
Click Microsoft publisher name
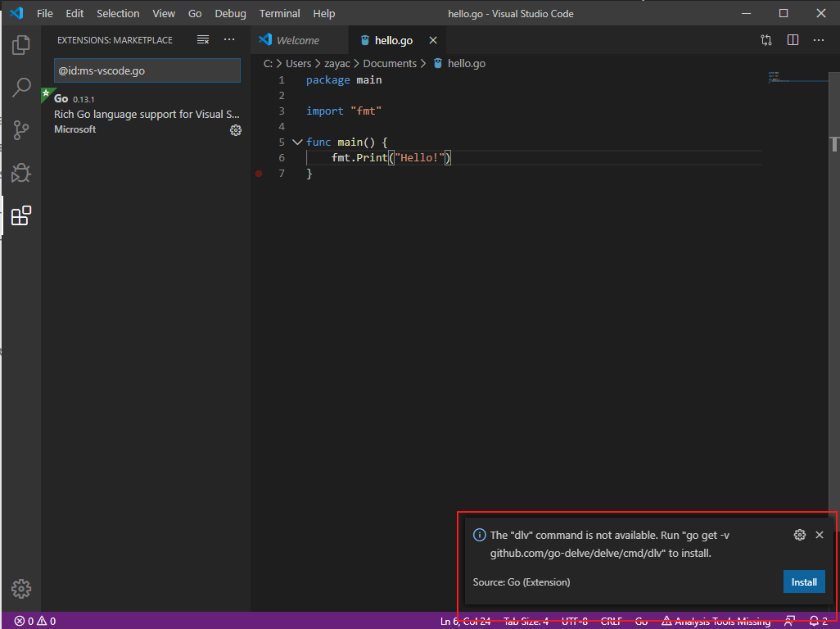click(x=75, y=129)
